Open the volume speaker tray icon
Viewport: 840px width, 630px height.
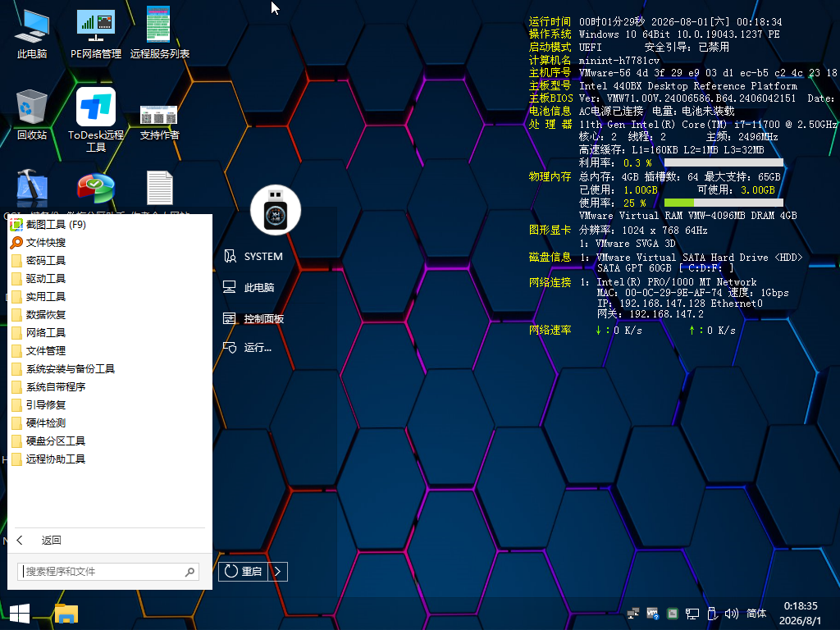pos(731,614)
